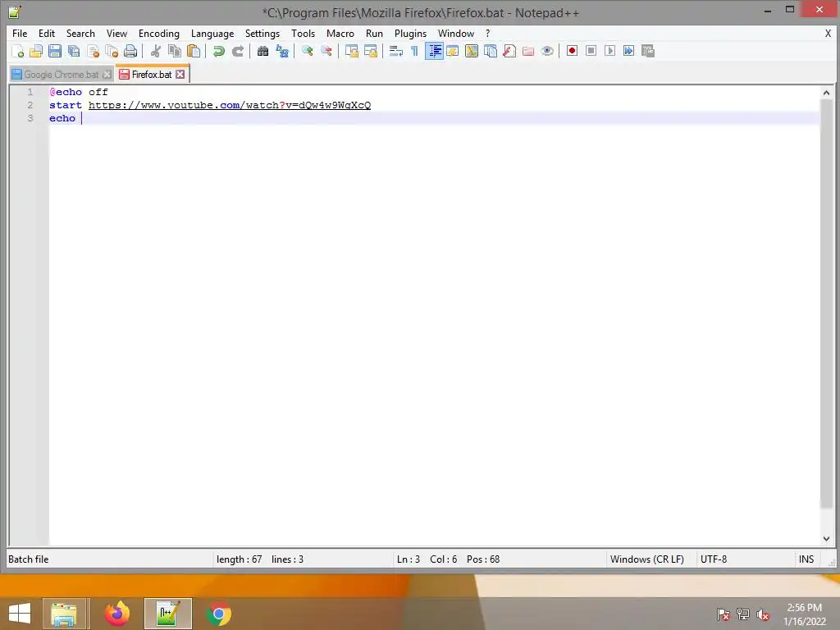The width and height of the screenshot is (840, 630).
Task: Create a new file with toolbar icon
Action: pyautogui.click(x=18, y=51)
